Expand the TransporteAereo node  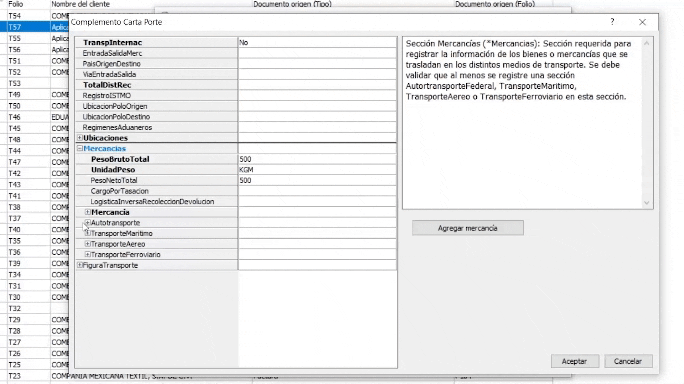click(x=88, y=244)
